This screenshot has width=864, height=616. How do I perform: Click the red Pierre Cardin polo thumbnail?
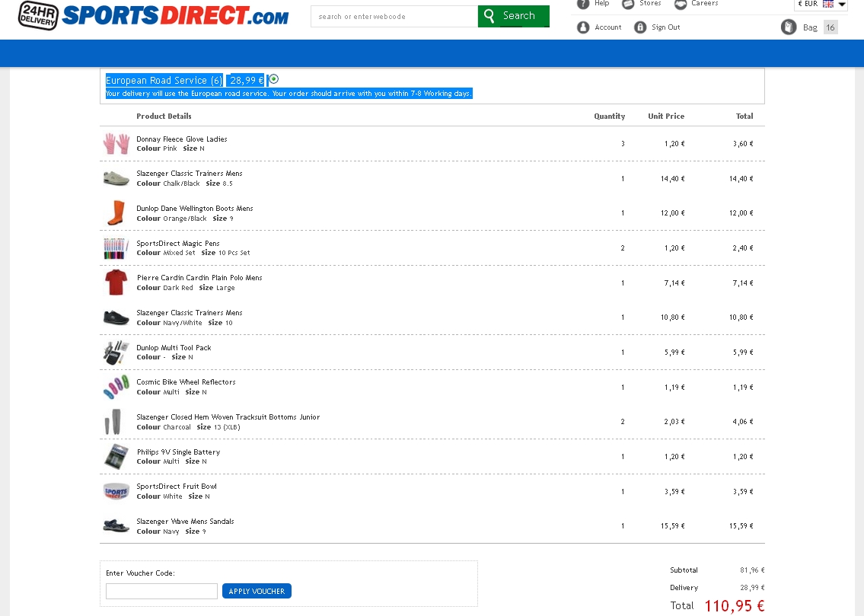[116, 282]
